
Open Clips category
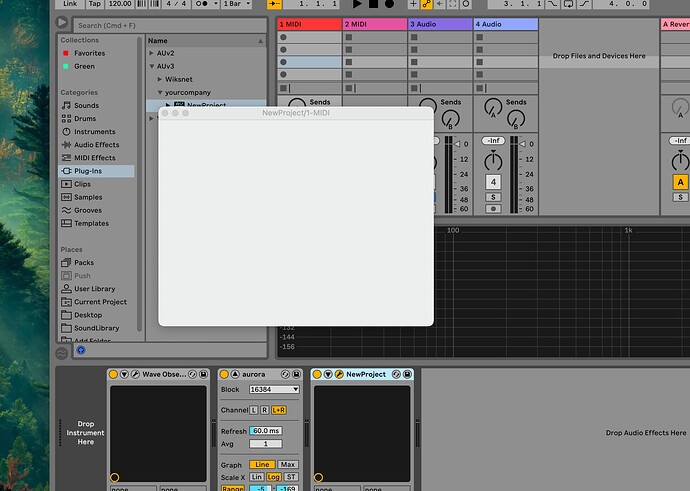point(82,184)
